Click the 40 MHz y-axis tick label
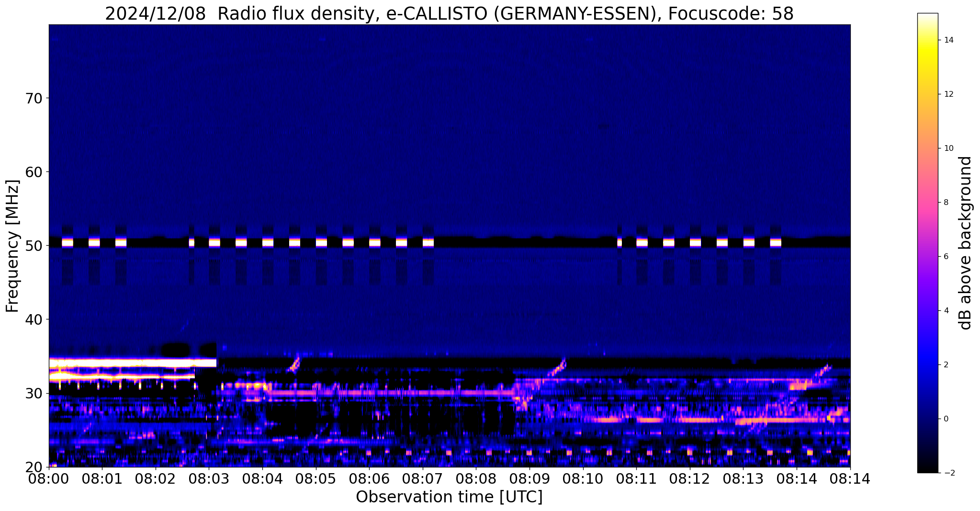The width and height of the screenshot is (980, 511). point(33,319)
